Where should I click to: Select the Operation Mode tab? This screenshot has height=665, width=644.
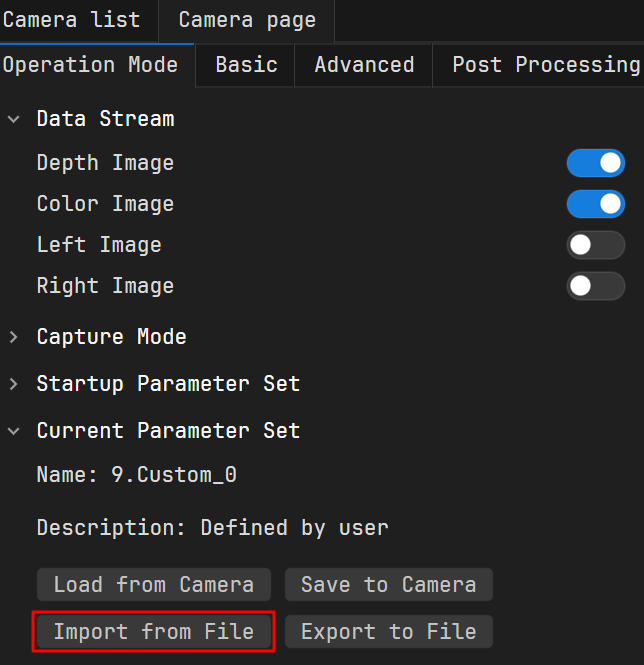(90, 65)
